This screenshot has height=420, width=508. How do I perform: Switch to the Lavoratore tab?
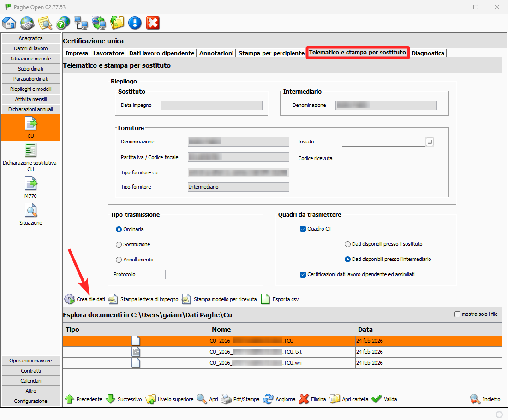point(108,53)
